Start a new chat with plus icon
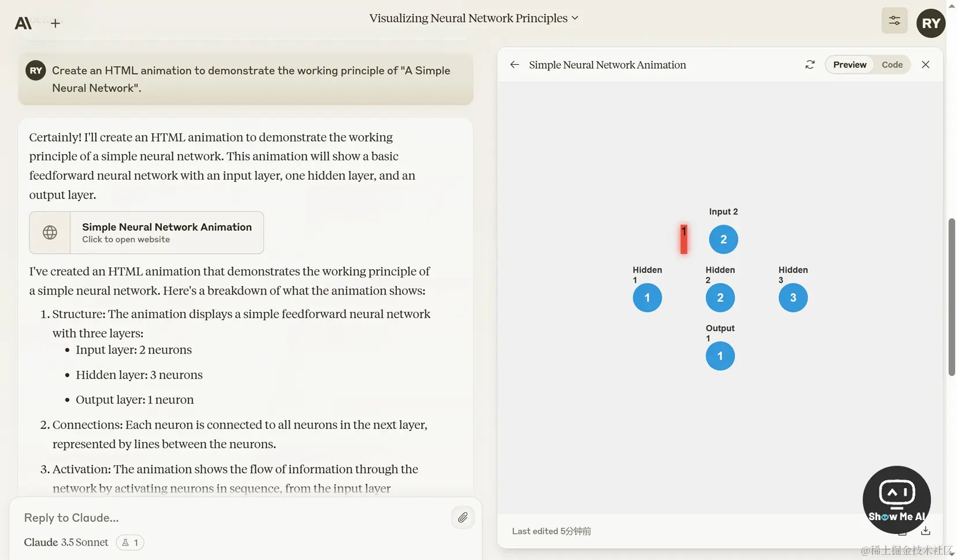 (x=56, y=23)
